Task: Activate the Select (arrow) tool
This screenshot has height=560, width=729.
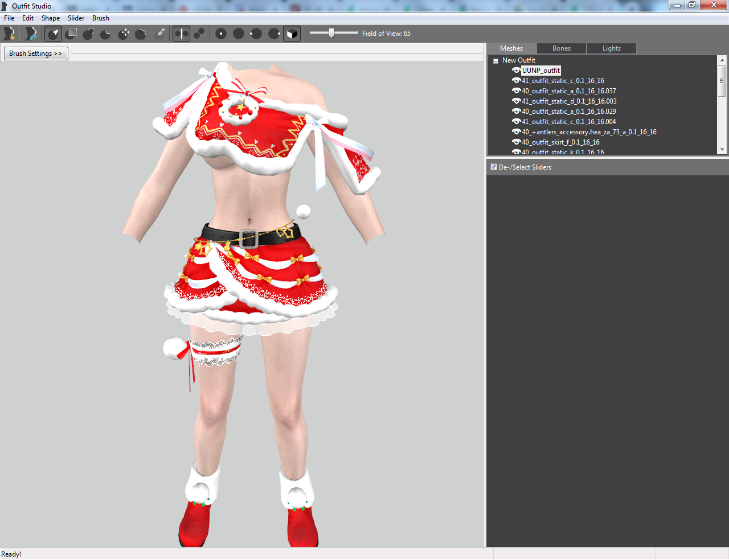Action: (53, 34)
